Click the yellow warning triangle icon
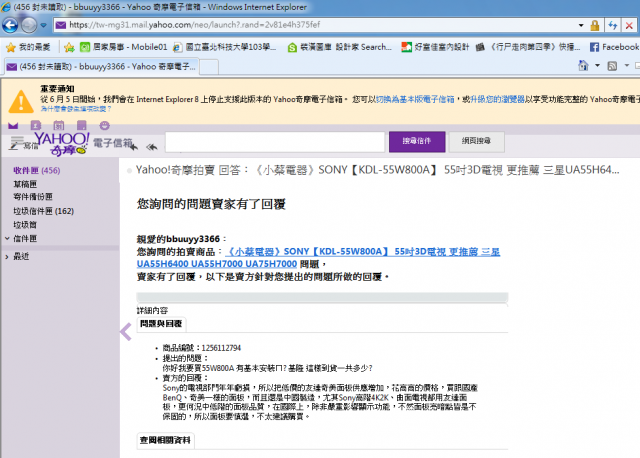Image resolution: width=640 pixels, height=458 pixels. tap(21, 101)
